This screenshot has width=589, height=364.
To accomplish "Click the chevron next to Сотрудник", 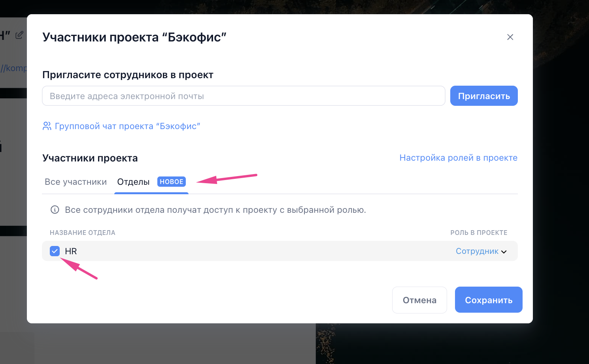I will [x=504, y=252].
